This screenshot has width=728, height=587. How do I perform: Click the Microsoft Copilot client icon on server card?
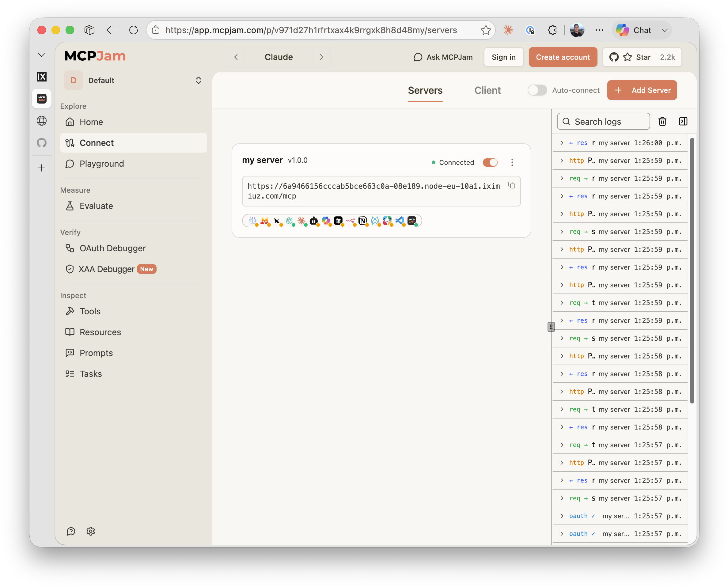[326, 221]
